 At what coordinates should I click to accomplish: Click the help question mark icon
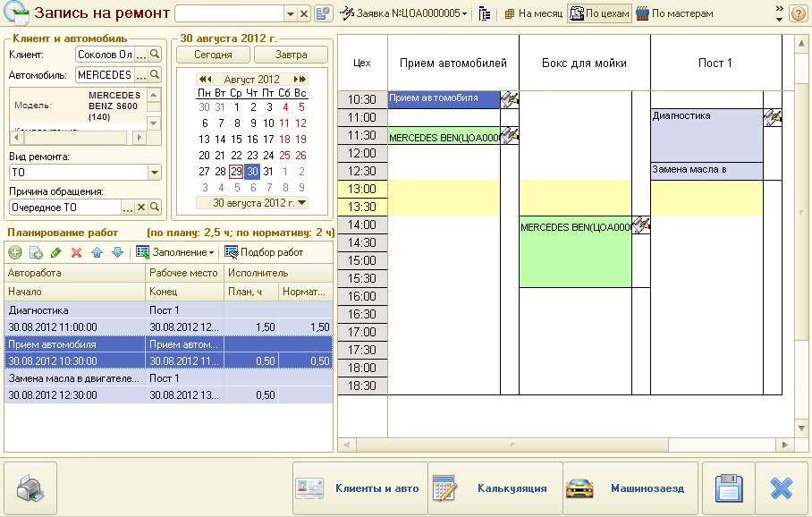(x=798, y=13)
